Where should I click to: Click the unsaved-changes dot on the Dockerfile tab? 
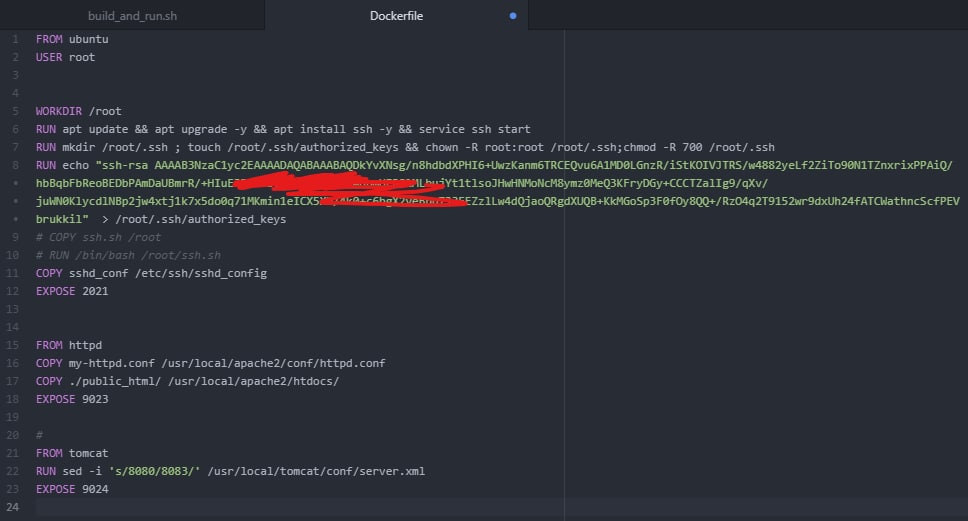[513, 16]
